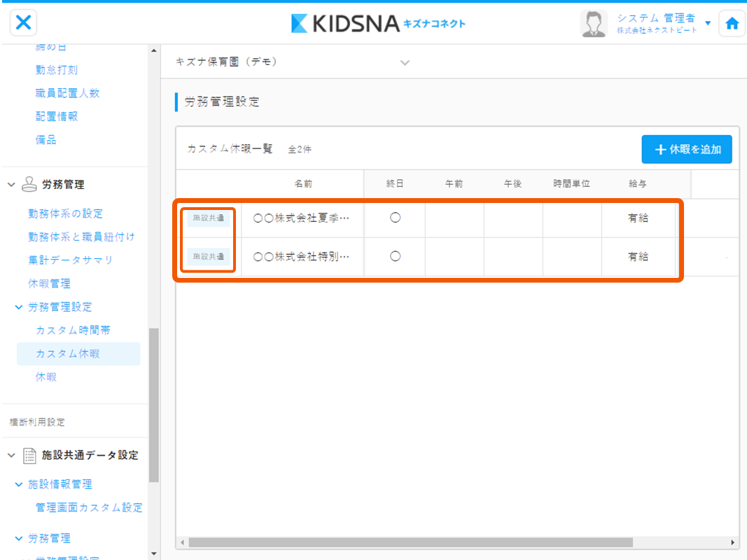Click the user avatar icon

click(594, 24)
